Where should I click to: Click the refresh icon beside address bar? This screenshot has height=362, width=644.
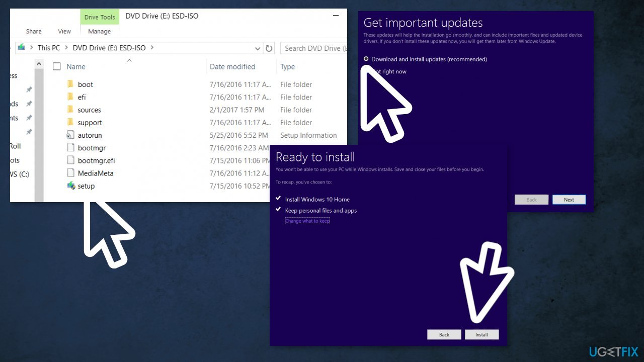click(269, 48)
